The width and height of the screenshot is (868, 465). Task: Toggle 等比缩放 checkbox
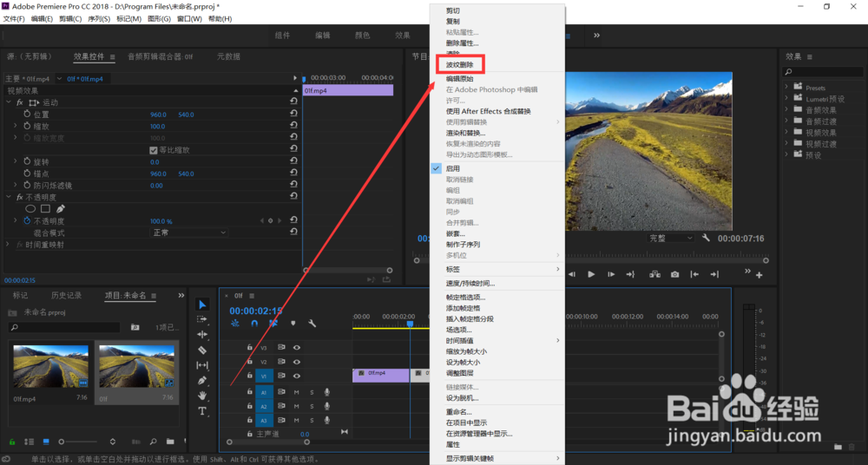pyautogui.click(x=154, y=150)
